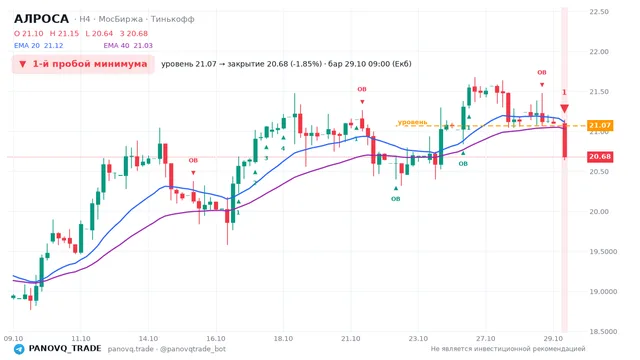Image resolution: width=640 pixels, height=360 pixels.
Task: Click the orange 21.07 price label
Action: point(600,125)
